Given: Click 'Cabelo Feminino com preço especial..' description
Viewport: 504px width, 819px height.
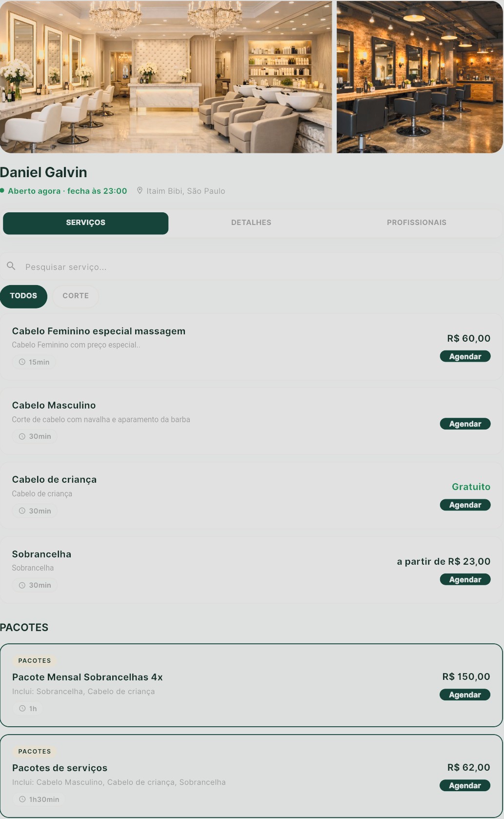Looking at the screenshot, I should 76,345.
